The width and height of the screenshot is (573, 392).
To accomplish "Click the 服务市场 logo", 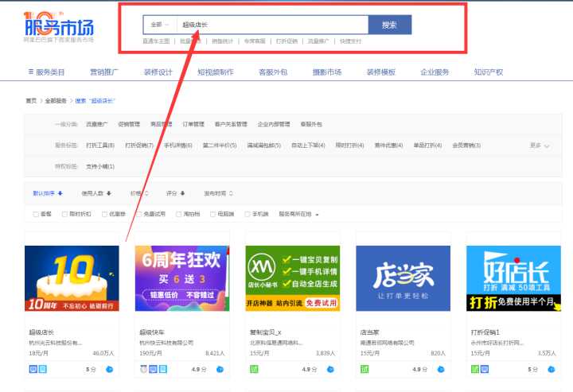I will pyautogui.click(x=58, y=25).
